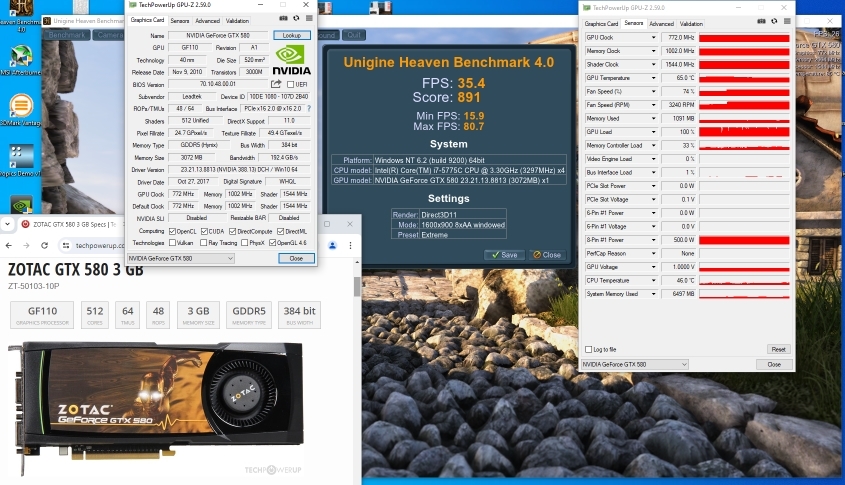Click the GPU Temperature sensor graph
The width and height of the screenshot is (845, 485).
pyautogui.click(x=744, y=78)
